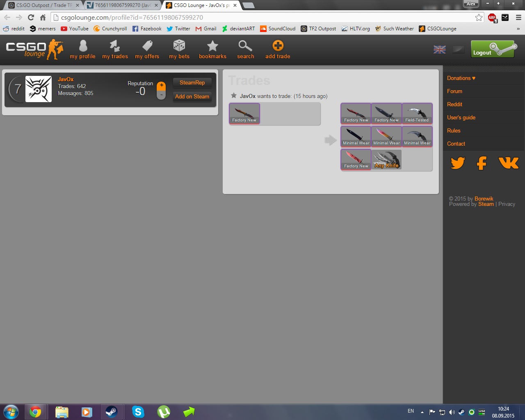Click the Add on Steam button

click(192, 96)
